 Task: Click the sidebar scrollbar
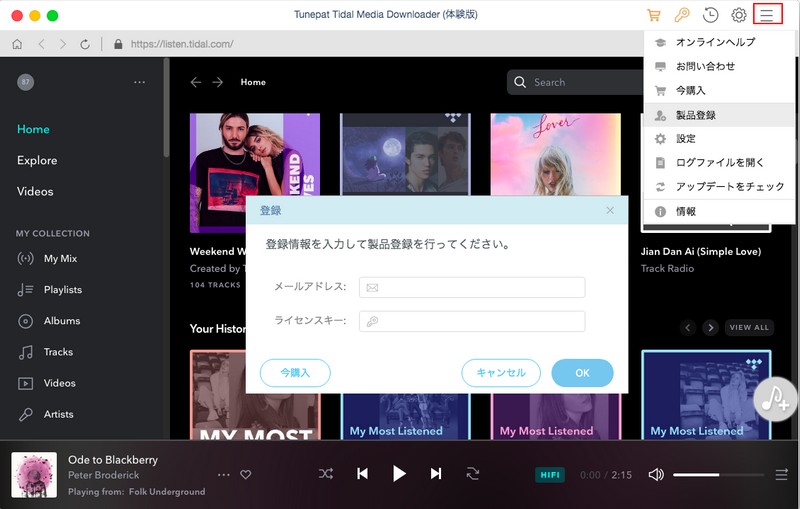(166, 108)
